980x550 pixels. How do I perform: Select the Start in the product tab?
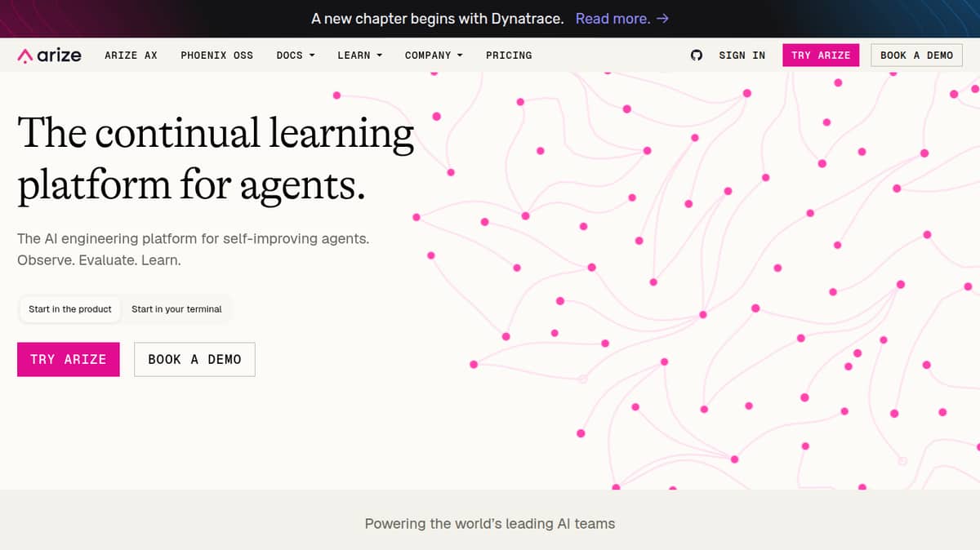[x=70, y=309]
